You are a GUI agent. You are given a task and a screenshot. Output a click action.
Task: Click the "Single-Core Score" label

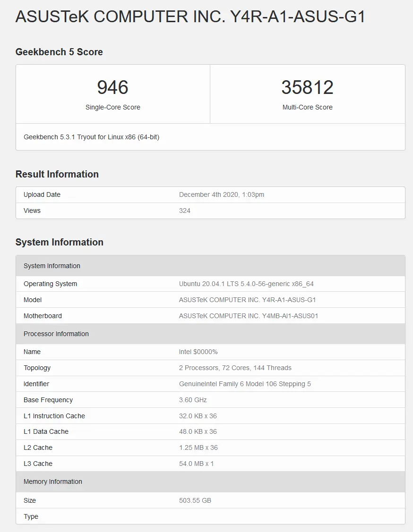[x=113, y=107]
